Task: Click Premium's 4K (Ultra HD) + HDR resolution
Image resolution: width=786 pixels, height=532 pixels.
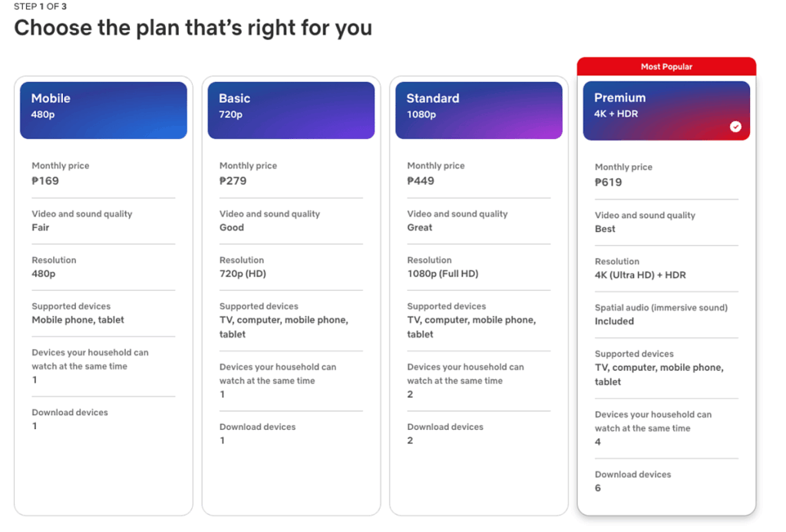Action: [x=640, y=275]
